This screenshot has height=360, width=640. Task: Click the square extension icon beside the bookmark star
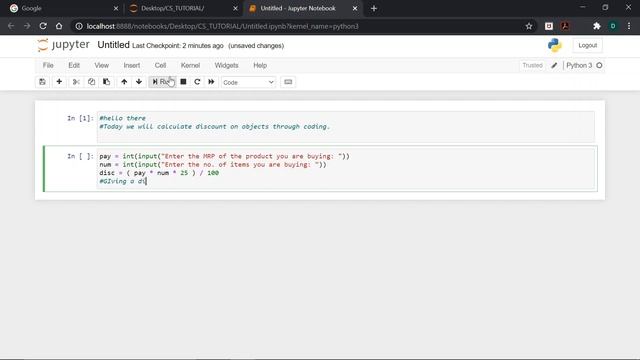549,26
